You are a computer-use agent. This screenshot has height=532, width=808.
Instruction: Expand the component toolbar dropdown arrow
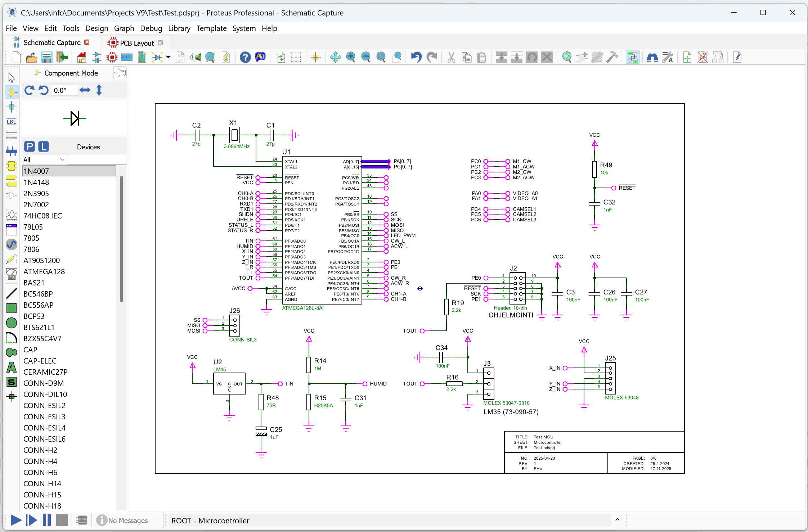168,57
